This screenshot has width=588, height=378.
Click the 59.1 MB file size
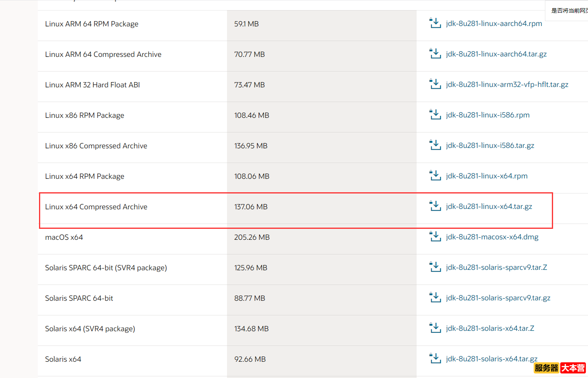246,24
